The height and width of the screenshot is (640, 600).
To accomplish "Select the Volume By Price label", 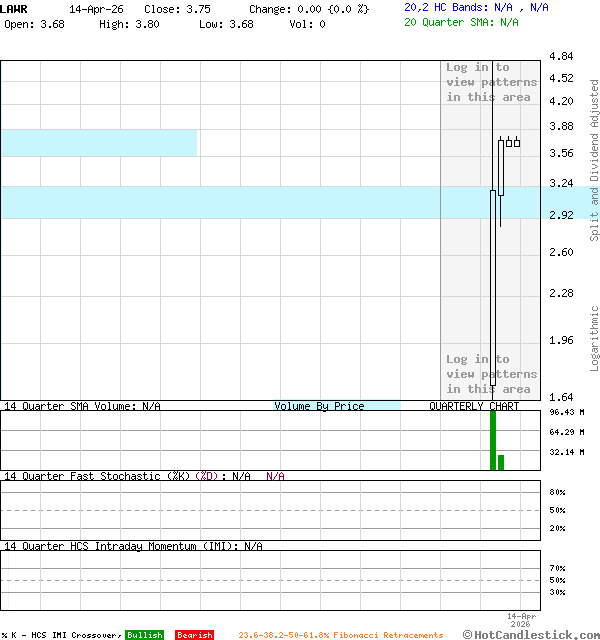I will [x=319, y=406].
